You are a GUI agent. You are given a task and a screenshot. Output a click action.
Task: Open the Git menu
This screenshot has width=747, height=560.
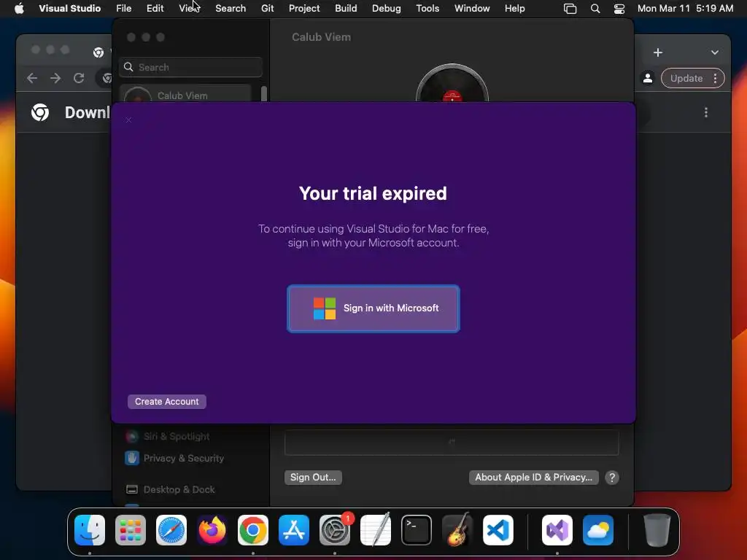(x=267, y=8)
